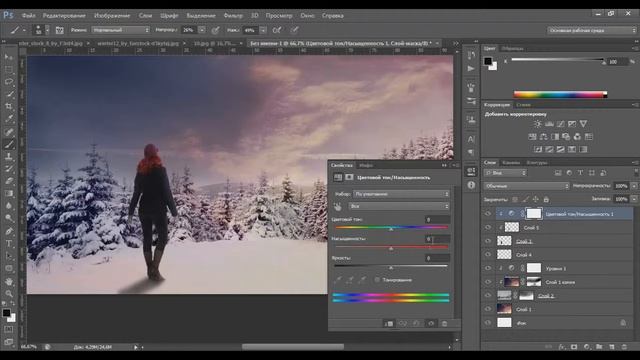Open the Фильтр menu
Image resolution: width=640 pixels, height=360 pixels.
click(x=233, y=16)
